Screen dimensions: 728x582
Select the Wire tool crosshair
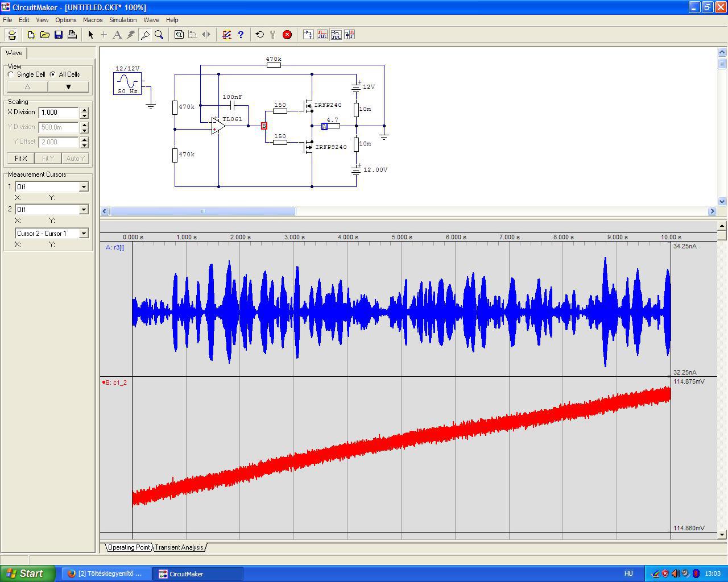click(x=104, y=35)
